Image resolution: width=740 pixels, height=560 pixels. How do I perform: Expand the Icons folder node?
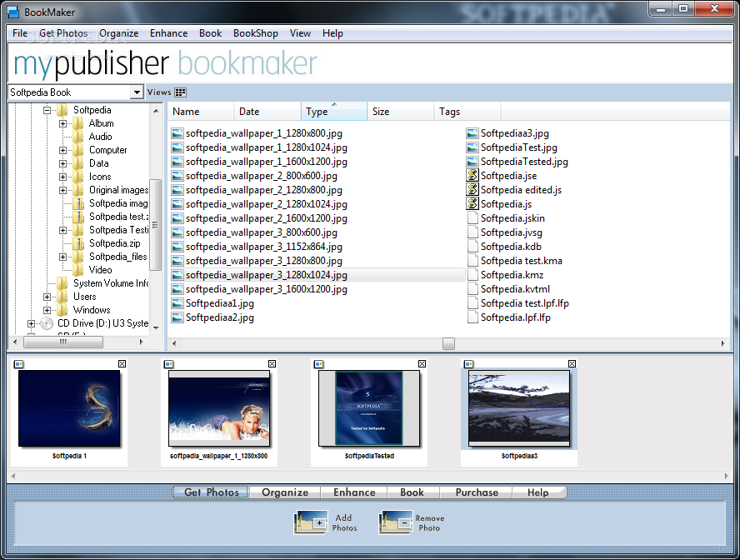click(62, 177)
